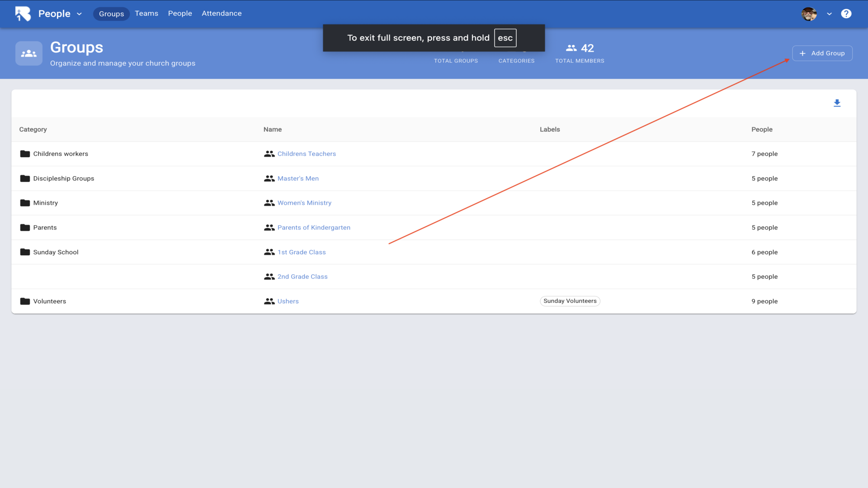The image size is (868, 488).
Task: Expand the People module dropdown
Action: [x=79, y=14]
